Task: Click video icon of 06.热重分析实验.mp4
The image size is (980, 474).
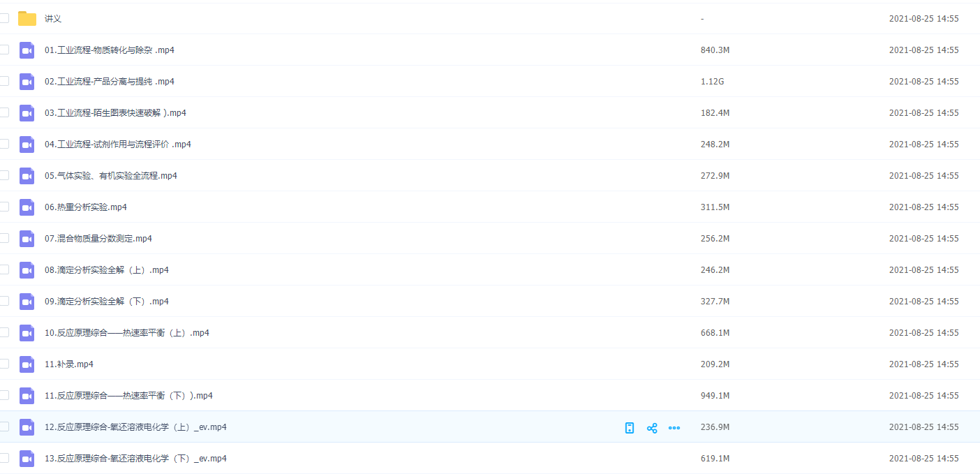Action: pyautogui.click(x=27, y=207)
